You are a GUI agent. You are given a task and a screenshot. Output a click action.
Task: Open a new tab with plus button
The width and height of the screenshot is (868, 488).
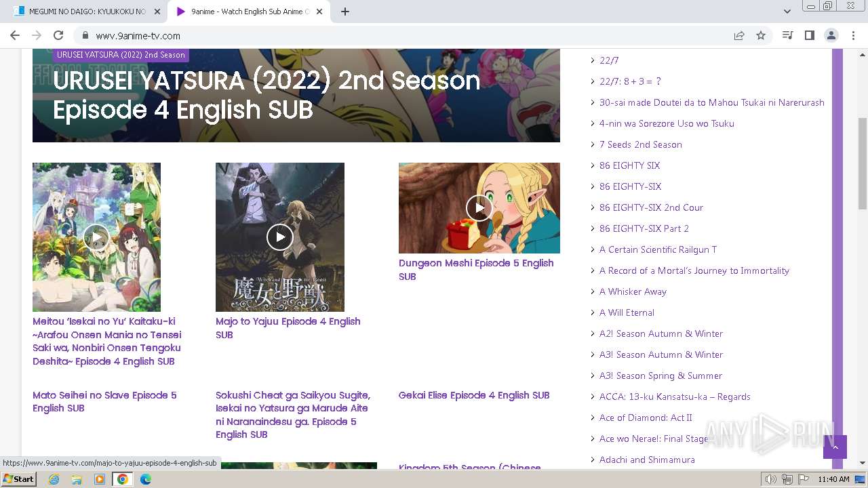[x=345, y=12]
